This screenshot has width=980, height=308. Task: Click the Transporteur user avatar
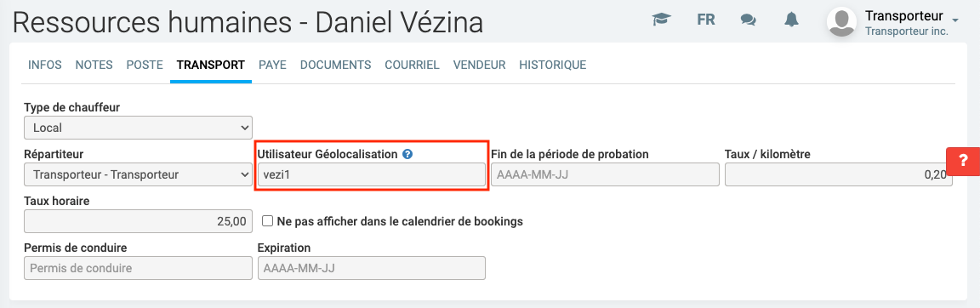(841, 22)
